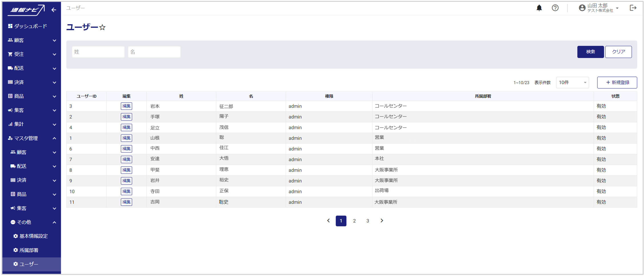This screenshot has height=276, width=644.
Task: Click the notification bell icon
Action: click(539, 8)
